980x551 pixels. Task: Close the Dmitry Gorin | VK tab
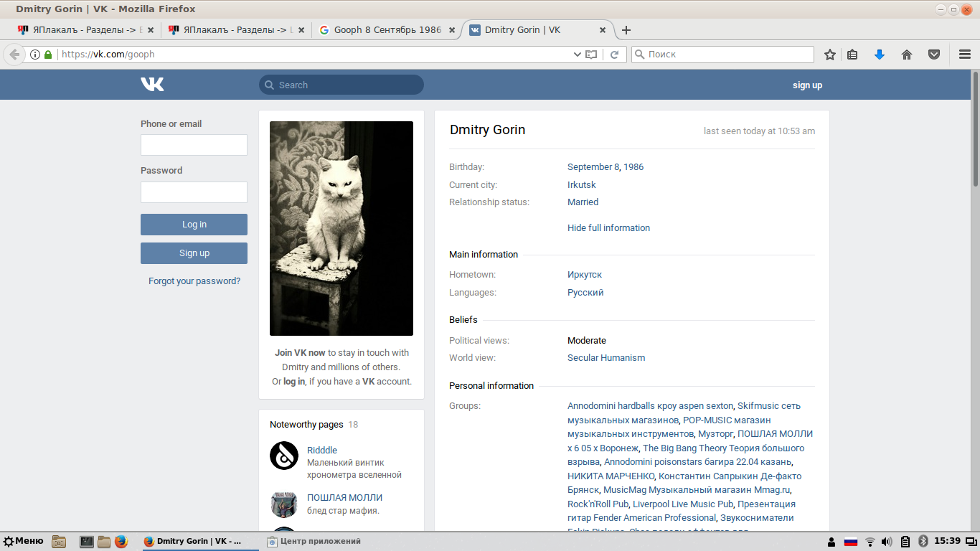(603, 30)
